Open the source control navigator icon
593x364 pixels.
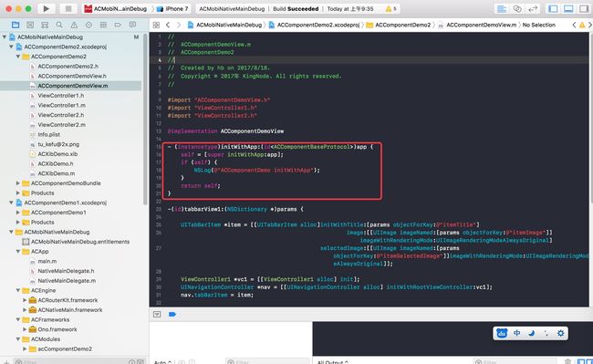(30, 25)
